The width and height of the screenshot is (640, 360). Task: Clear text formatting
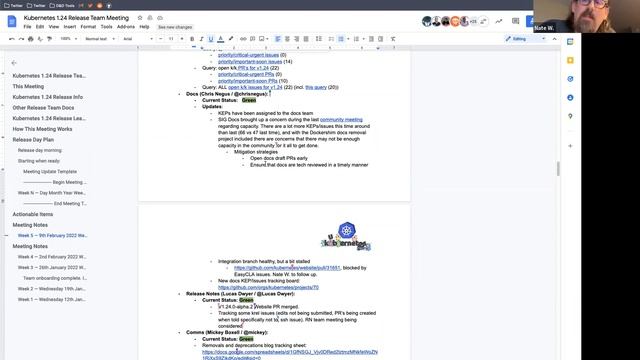tap(393, 39)
